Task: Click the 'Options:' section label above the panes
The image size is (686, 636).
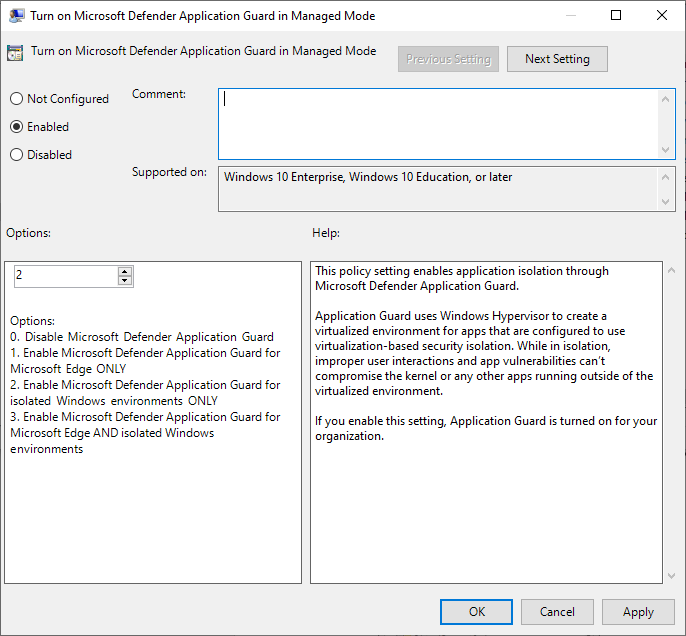Action: (x=28, y=233)
